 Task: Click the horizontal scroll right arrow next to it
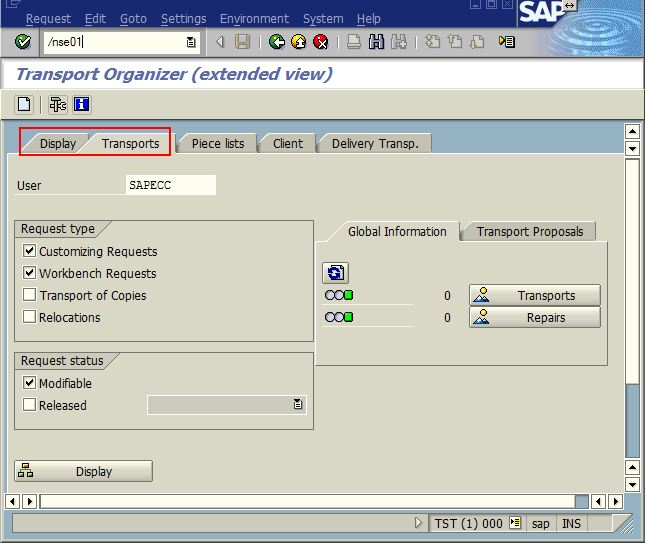tap(29, 501)
